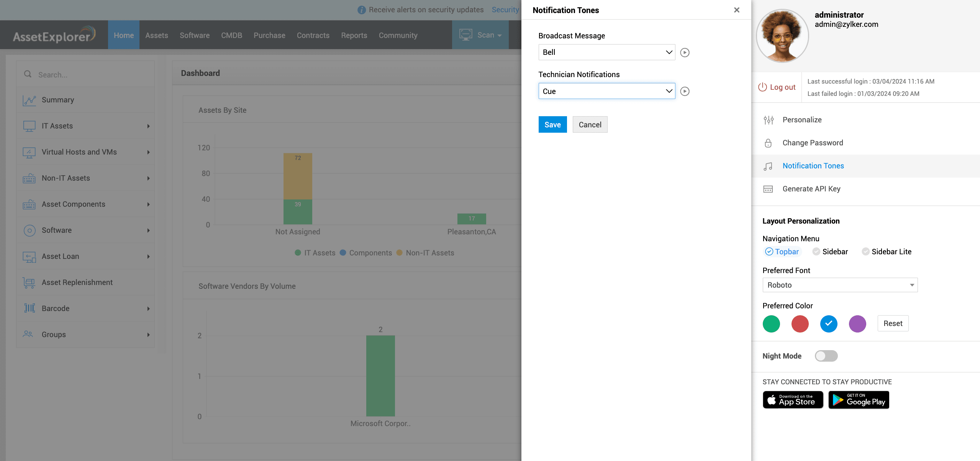Screen dimensions: 980x461
Task: Select Notification Tones in the profile menu
Action: tap(813, 166)
